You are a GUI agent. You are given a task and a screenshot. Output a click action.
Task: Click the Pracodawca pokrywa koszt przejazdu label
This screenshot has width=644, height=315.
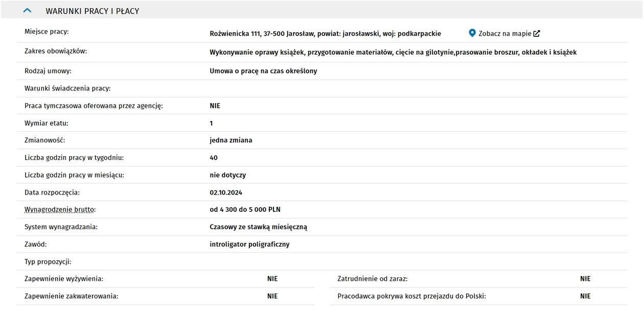click(411, 296)
